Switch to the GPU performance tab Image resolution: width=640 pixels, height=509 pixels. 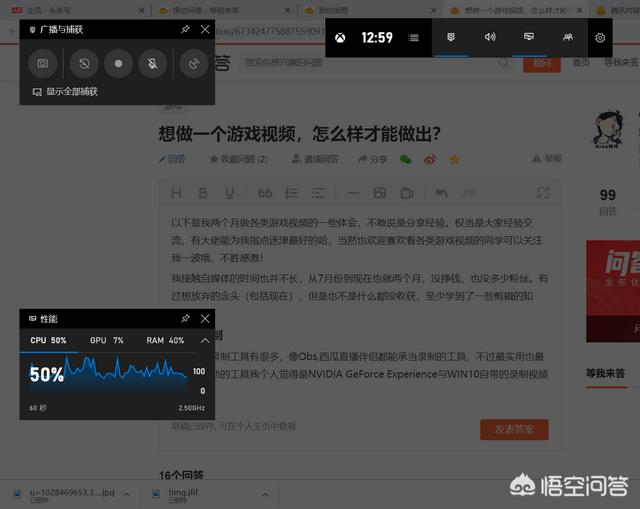106,340
